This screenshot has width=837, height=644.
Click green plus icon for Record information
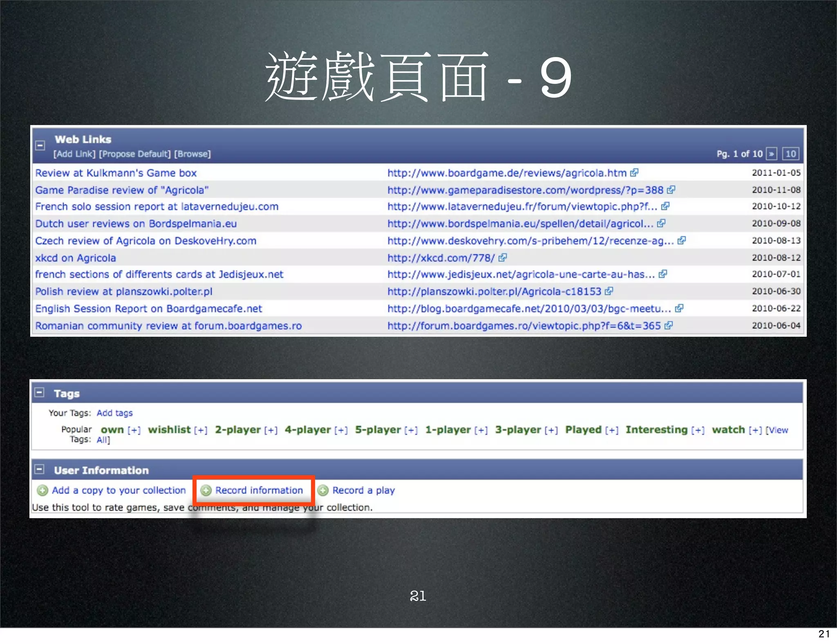(206, 490)
